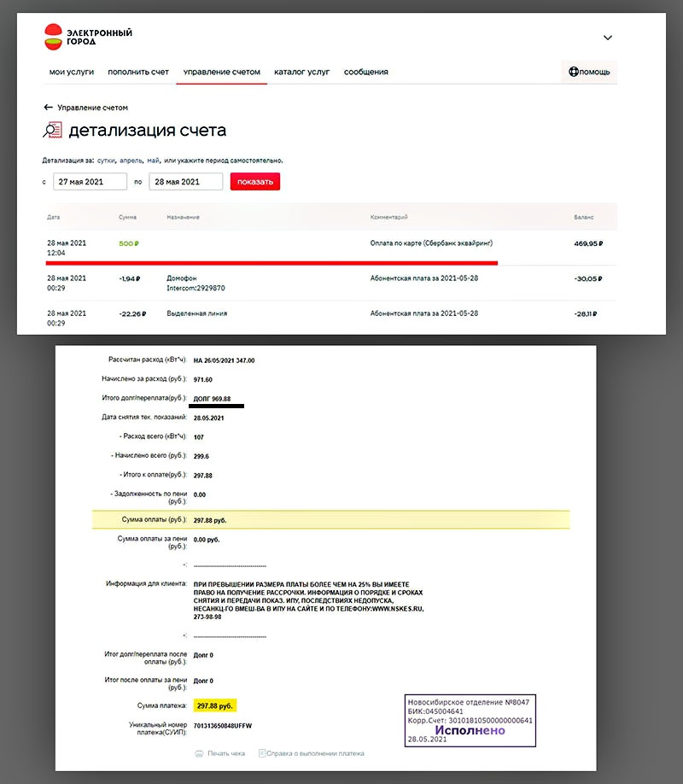
Task: Select the "управление счетом" tab
Action: point(222,72)
